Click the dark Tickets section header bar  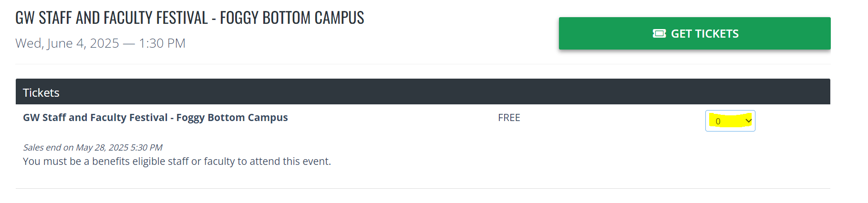[423, 91]
